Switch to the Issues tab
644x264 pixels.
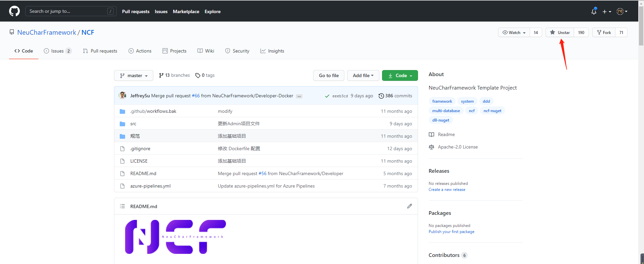click(x=58, y=51)
